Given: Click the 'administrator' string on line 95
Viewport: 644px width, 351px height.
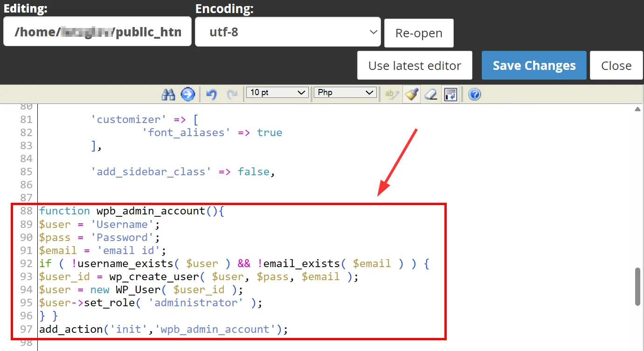Looking at the screenshot, I should (x=196, y=303).
